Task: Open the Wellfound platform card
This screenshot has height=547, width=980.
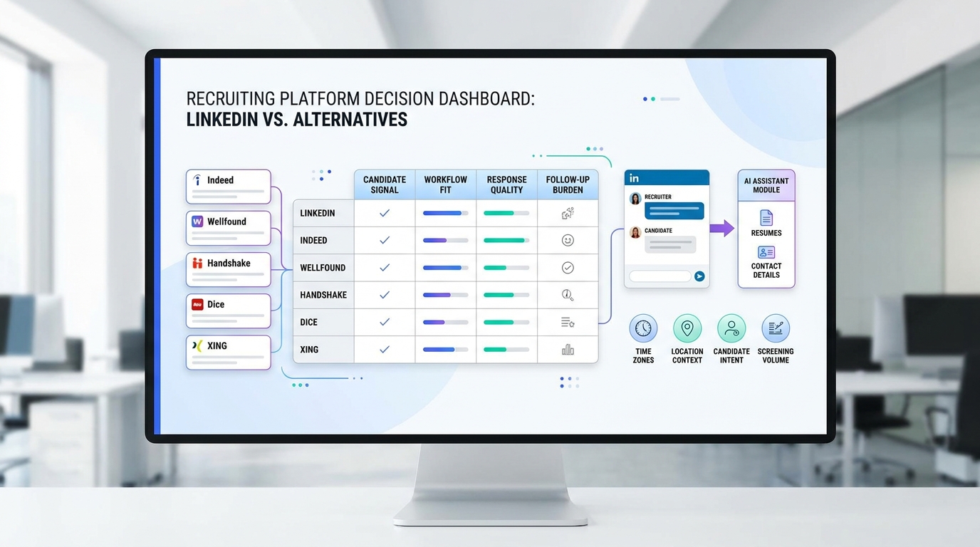Action: (229, 228)
